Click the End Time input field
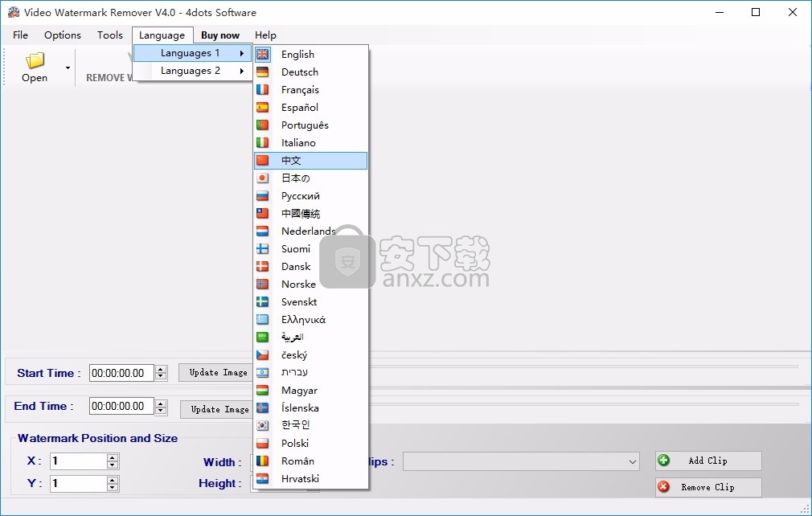Image resolution: width=812 pixels, height=516 pixels. 121,406
